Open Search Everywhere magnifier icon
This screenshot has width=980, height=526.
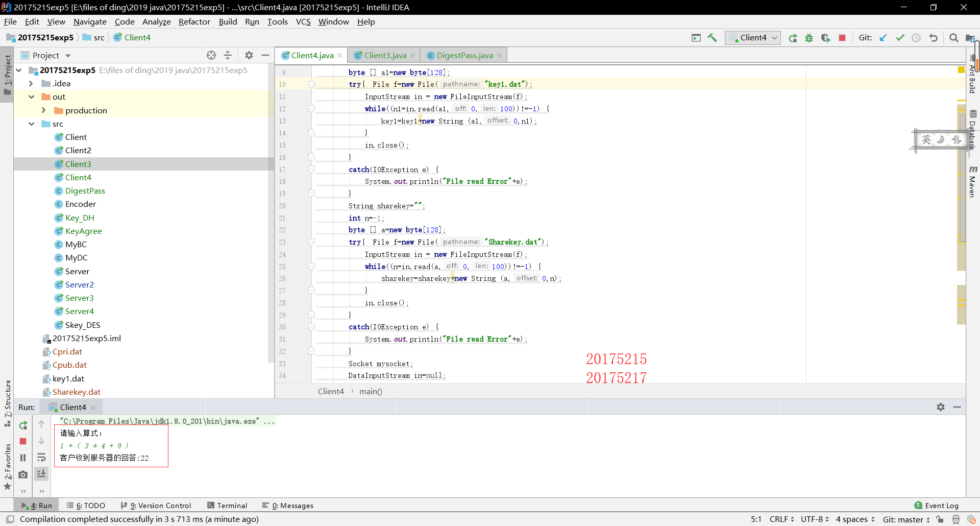pos(953,38)
